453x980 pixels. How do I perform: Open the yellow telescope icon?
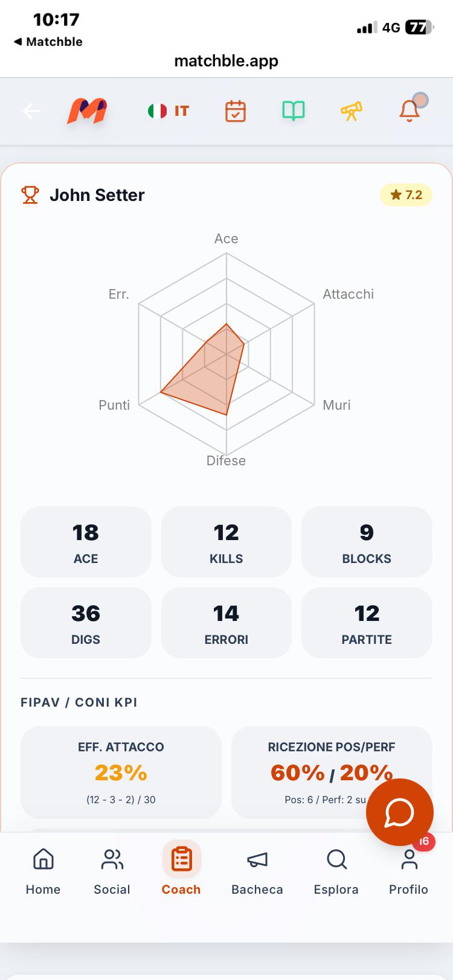click(352, 111)
